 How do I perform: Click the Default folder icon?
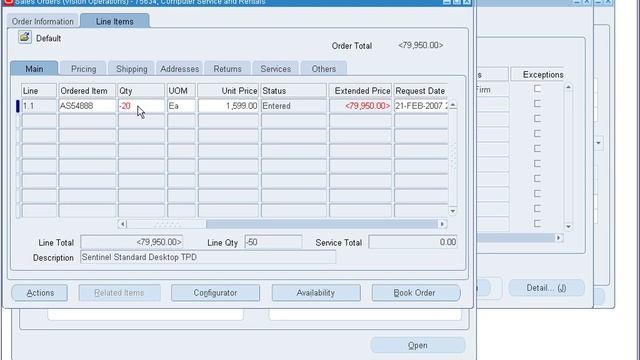pyautogui.click(x=24, y=38)
